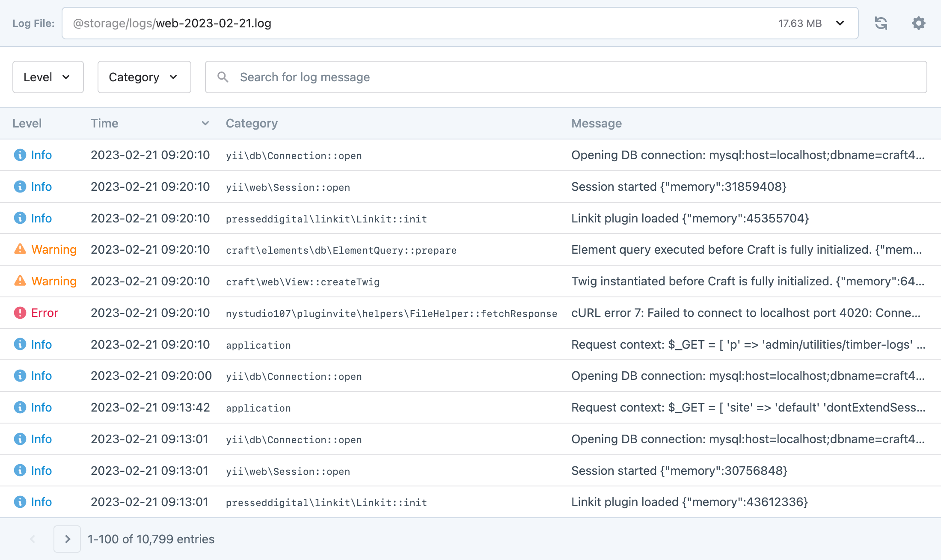Screen dimensions: 941x560
Task: Click Info icon for Session started 31859408
Action: point(20,187)
